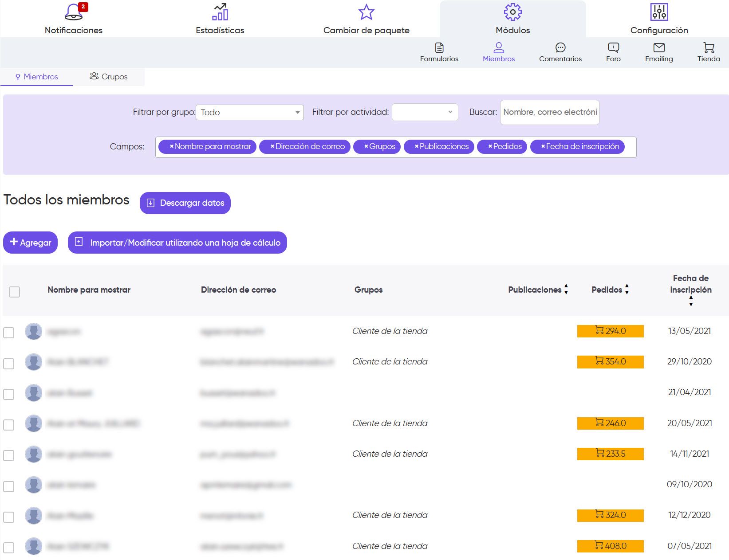
Task: Click the Cambiar de paquete star icon
Action: click(366, 12)
